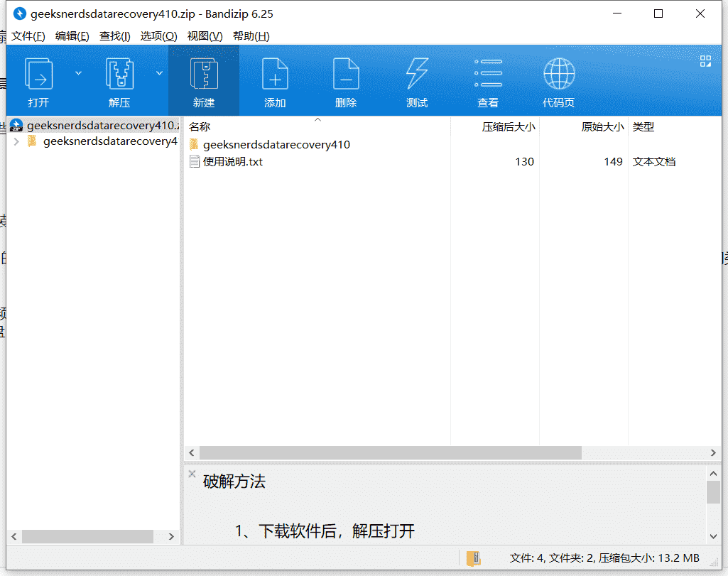Open the dropdown arrow next to 解压
728x576 pixels.
(x=159, y=73)
